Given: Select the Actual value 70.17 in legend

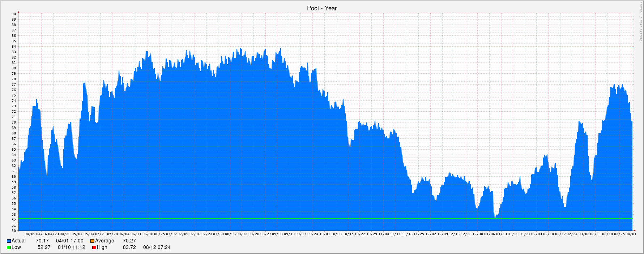Looking at the screenshot, I should click(42, 241).
